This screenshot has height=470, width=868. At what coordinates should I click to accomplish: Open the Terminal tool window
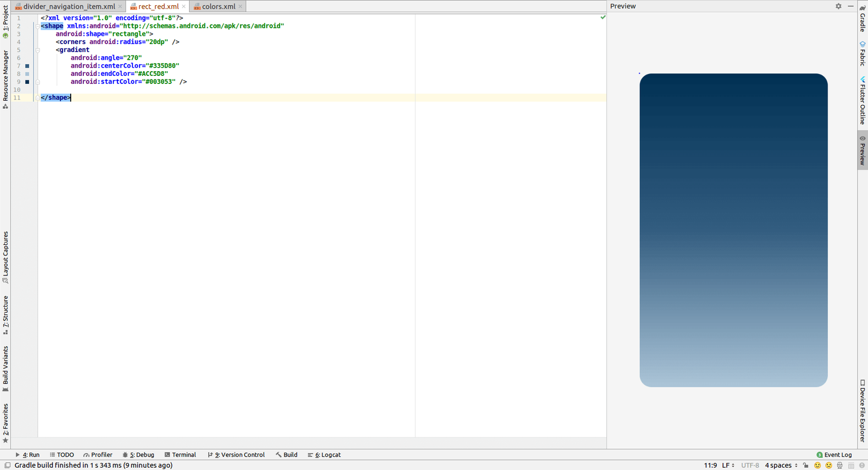180,455
